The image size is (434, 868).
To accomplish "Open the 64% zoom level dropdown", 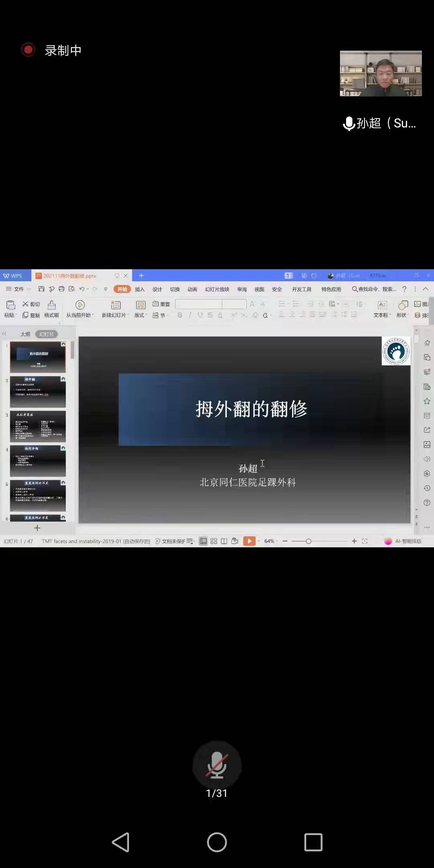I will click(271, 541).
